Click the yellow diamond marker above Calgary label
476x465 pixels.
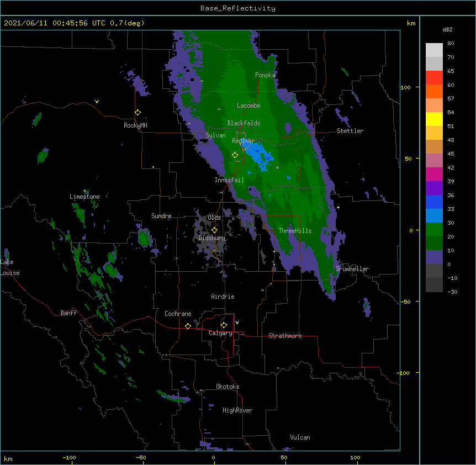224,325
